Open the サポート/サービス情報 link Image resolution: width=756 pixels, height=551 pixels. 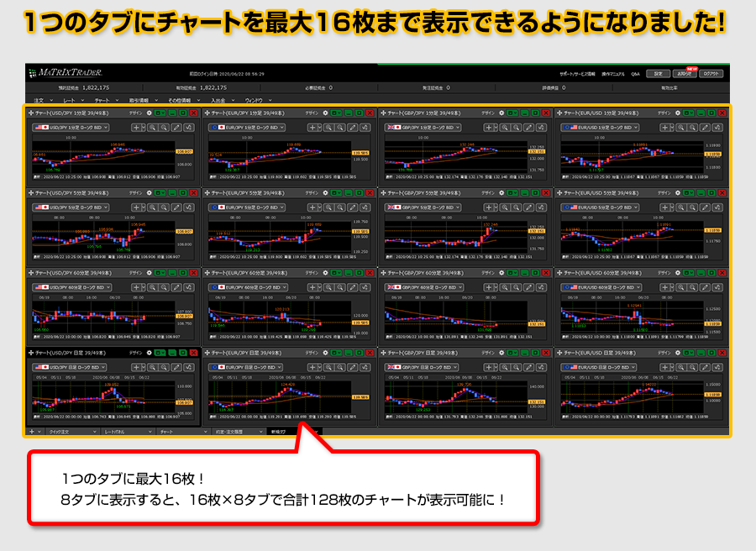pyautogui.click(x=577, y=74)
